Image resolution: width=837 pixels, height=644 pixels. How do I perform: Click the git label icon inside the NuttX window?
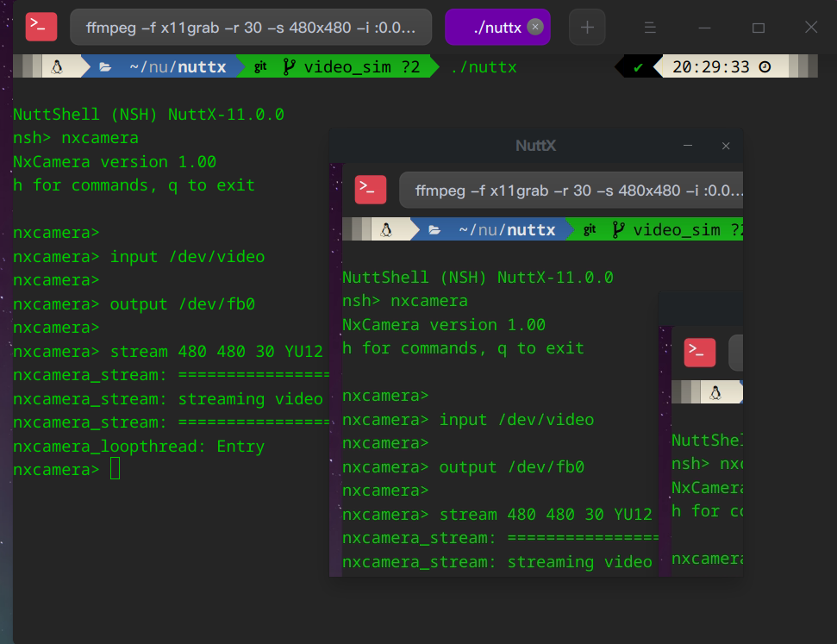(590, 229)
